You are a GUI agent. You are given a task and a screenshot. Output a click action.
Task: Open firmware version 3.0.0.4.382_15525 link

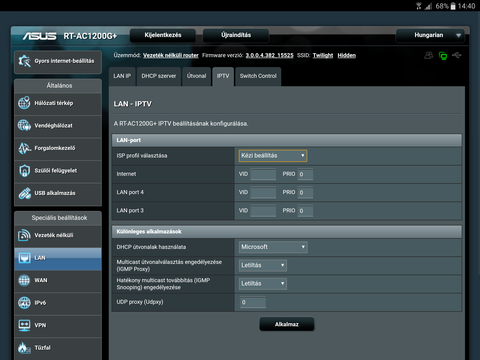[269, 55]
